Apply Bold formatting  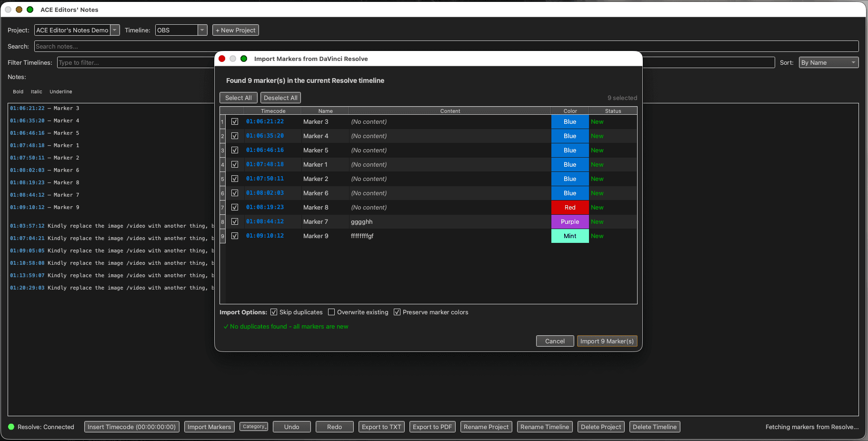click(x=18, y=91)
